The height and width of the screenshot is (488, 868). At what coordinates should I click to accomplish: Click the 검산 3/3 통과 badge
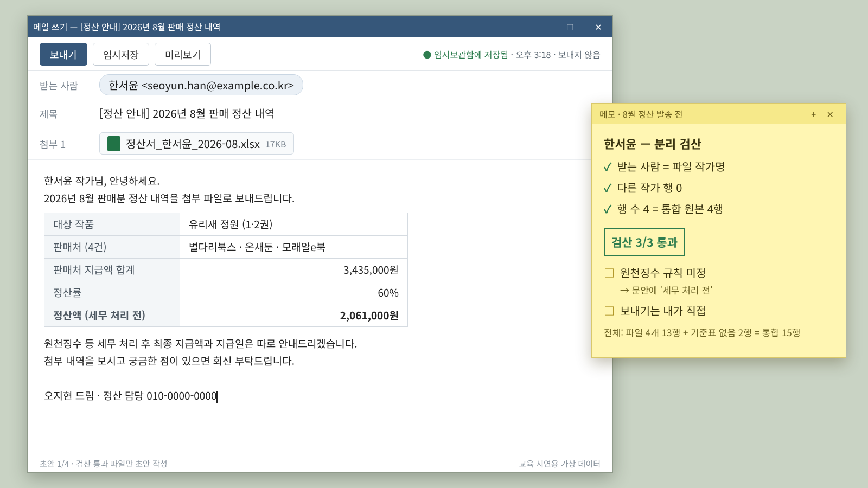644,242
